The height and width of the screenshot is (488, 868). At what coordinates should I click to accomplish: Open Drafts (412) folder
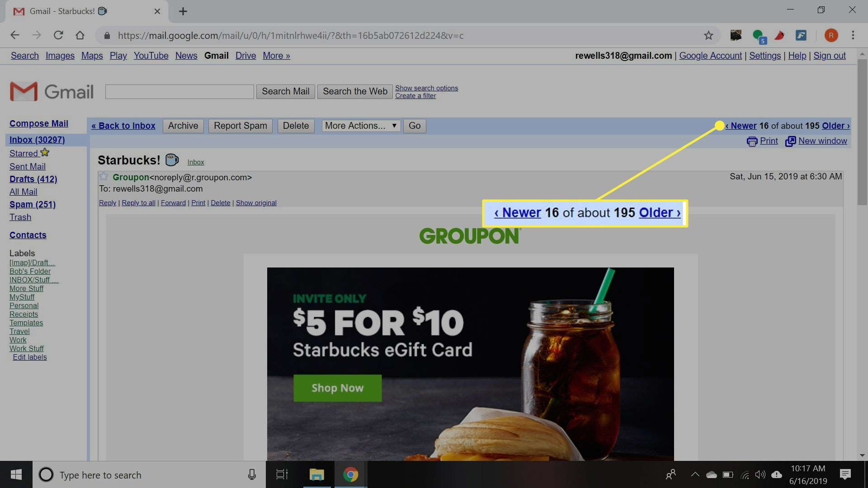pos(33,179)
